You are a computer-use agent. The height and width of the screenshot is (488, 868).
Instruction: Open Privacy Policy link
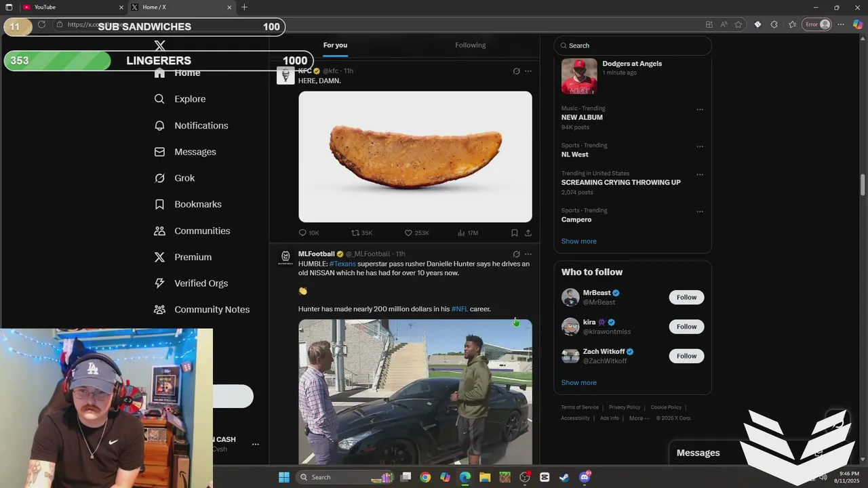(x=625, y=407)
